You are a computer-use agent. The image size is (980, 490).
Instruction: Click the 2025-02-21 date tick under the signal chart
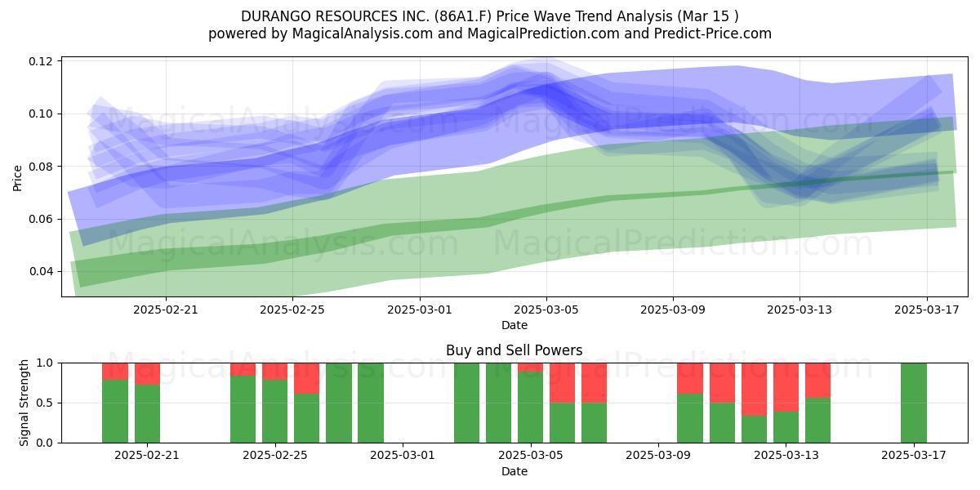tap(147, 455)
